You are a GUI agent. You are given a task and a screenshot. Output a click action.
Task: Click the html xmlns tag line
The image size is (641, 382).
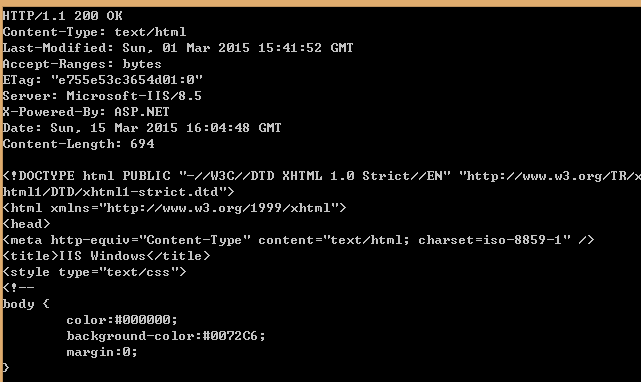(x=175, y=208)
